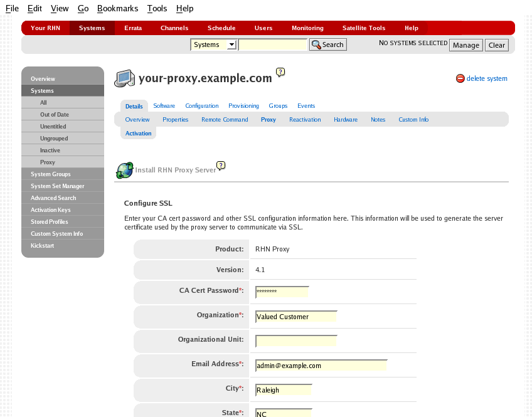Select the Systems tab in red navigation bar
Viewport: 532px width, 417px height.
click(92, 28)
